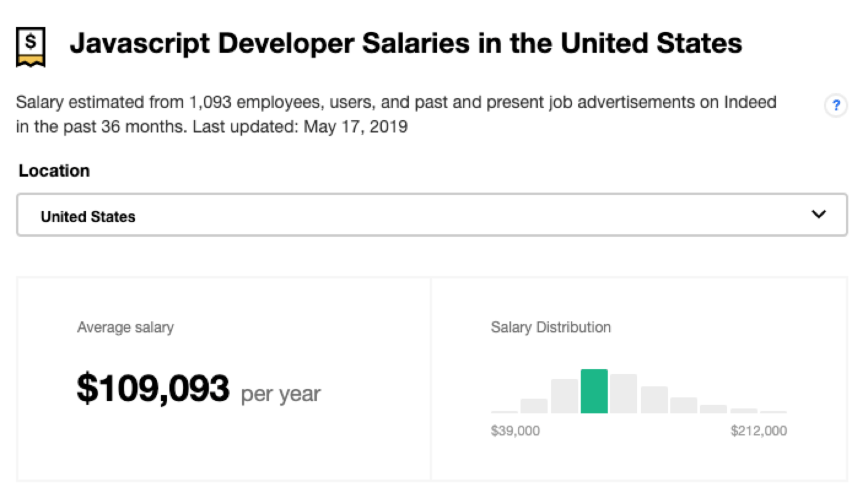Image resolution: width=868 pixels, height=498 pixels.
Task: Click the Average salary panel heading
Action: pyautogui.click(x=125, y=328)
